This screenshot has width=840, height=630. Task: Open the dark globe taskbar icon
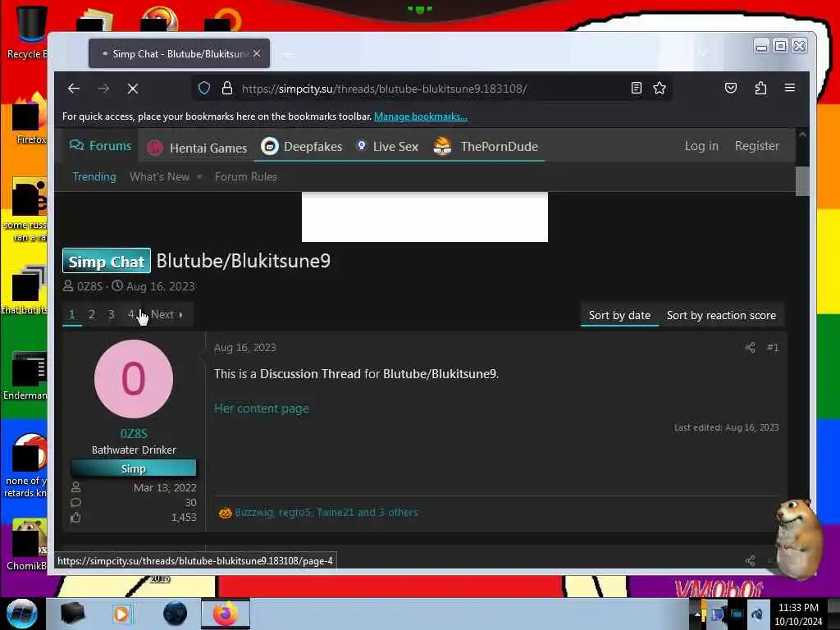click(x=176, y=614)
